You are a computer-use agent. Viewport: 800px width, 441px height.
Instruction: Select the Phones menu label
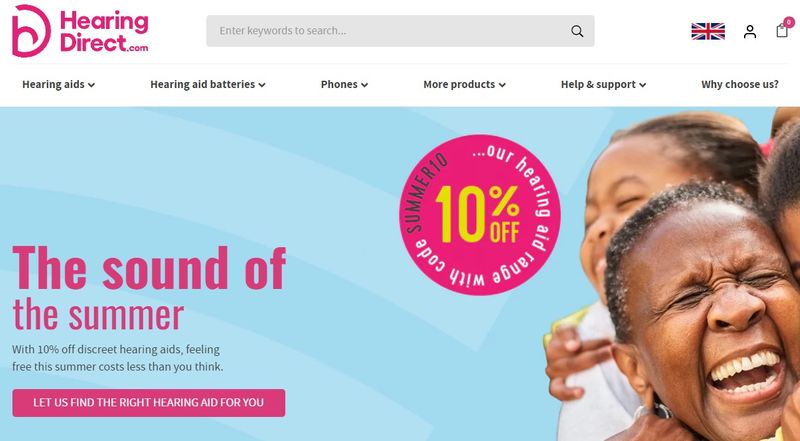(x=339, y=84)
